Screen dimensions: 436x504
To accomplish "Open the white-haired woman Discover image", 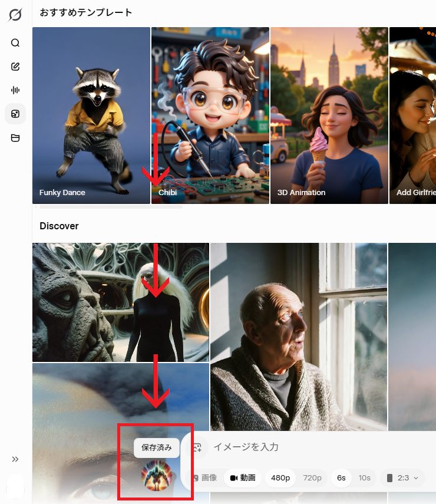I will (x=121, y=302).
